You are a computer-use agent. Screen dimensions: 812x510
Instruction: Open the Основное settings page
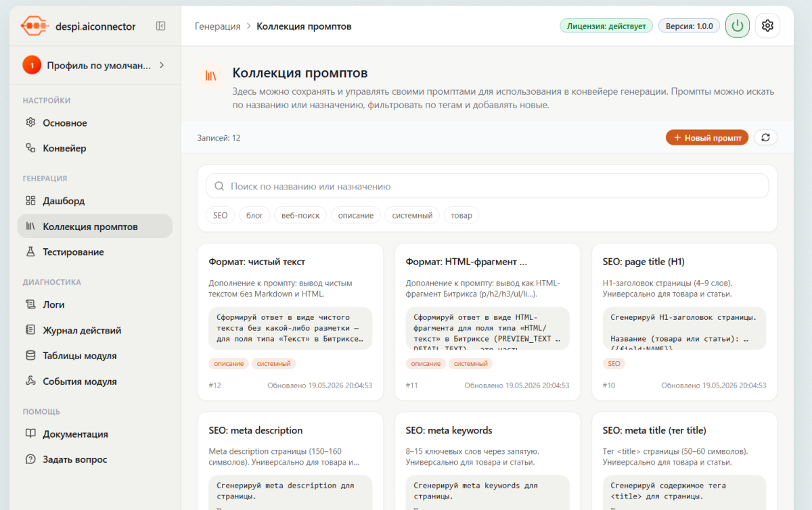(95, 123)
